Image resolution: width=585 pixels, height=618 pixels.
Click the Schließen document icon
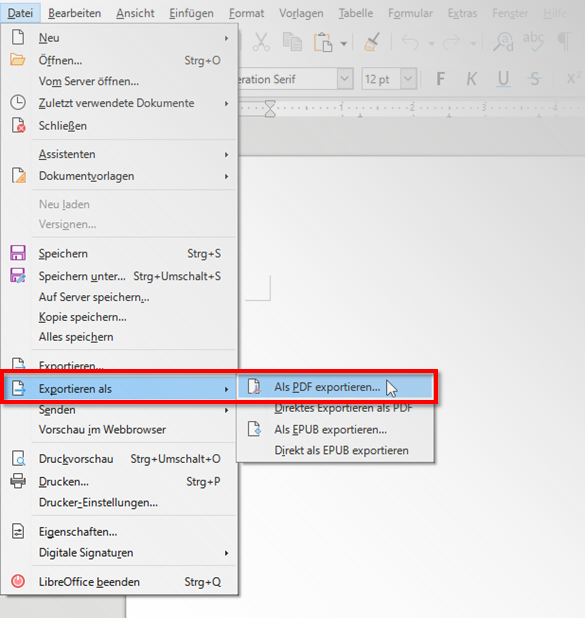pyautogui.click(x=18, y=125)
